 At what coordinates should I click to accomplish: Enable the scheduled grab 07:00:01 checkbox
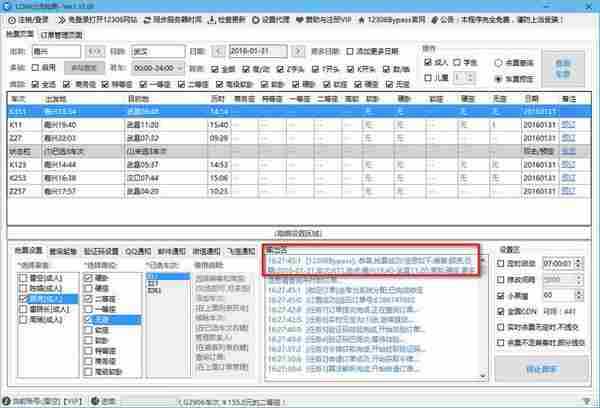pos(501,263)
